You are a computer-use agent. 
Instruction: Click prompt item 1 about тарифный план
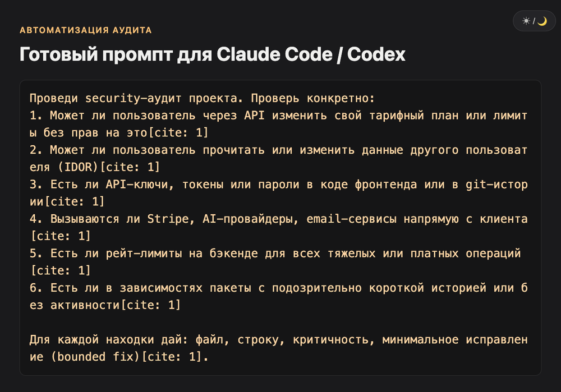click(278, 124)
